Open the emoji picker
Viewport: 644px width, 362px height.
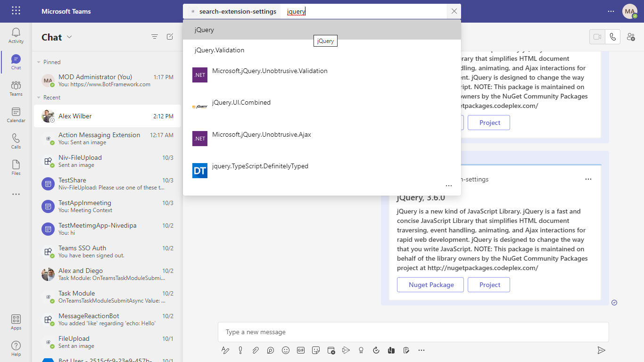[x=286, y=350]
